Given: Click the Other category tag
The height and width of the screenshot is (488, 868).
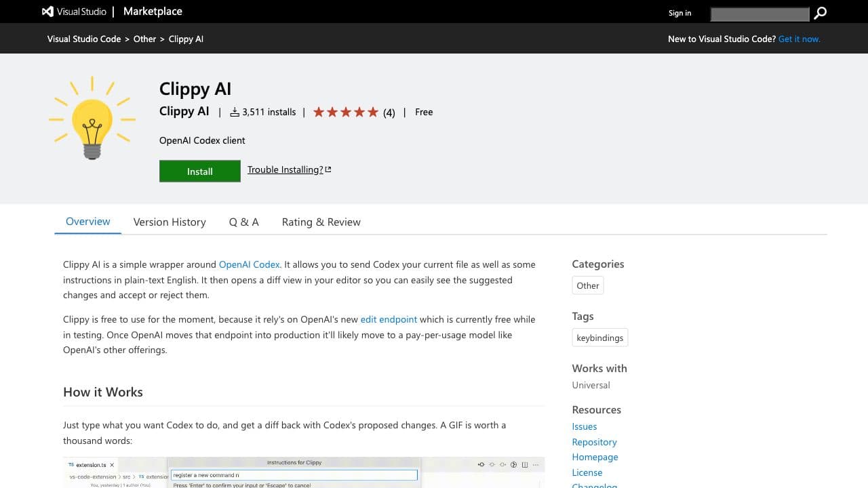Looking at the screenshot, I should [587, 285].
